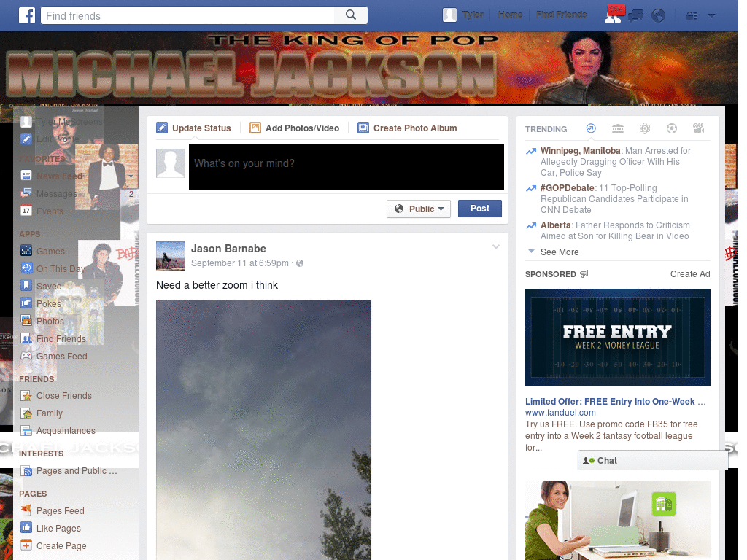Expand options on Jason Barnabe's post chevron

point(496,246)
